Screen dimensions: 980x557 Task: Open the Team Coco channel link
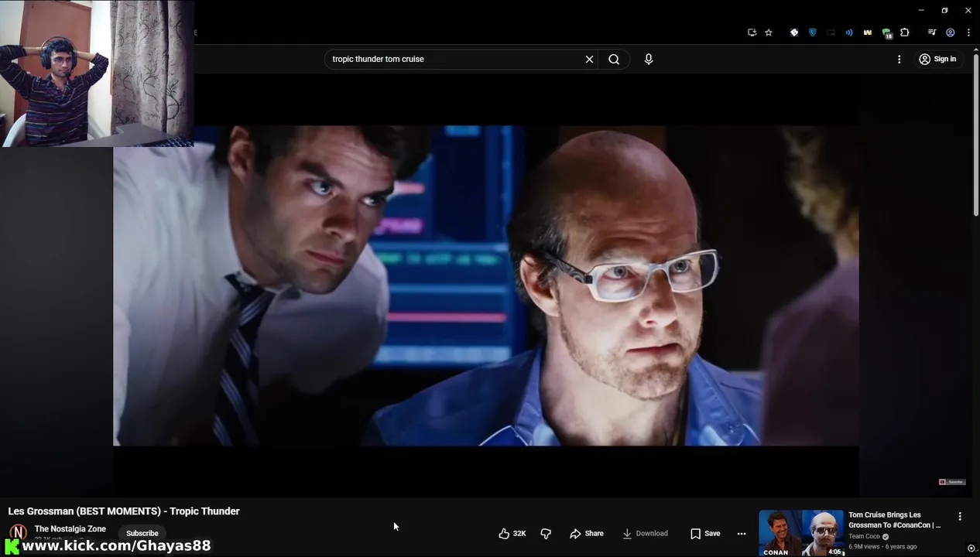[865, 536]
